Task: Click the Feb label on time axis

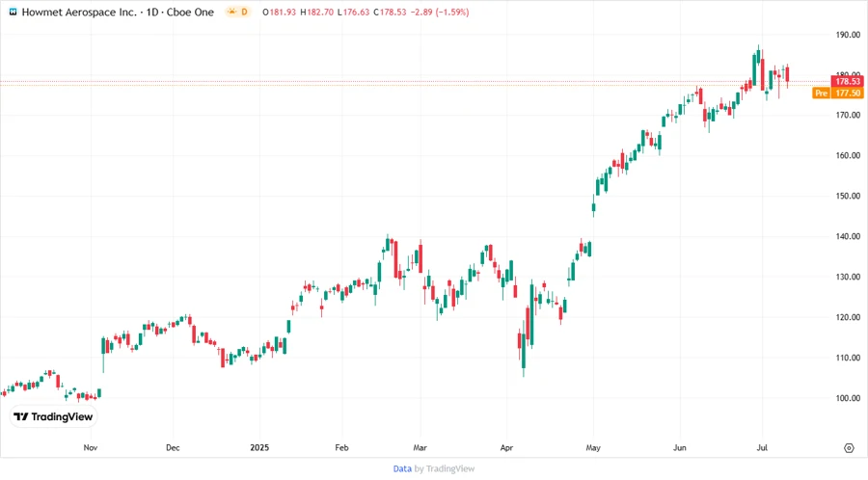Action: click(x=341, y=447)
